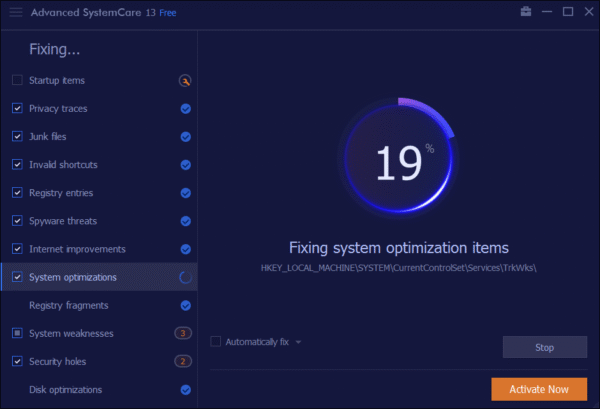Click the System optimizations loading spinner
The image size is (600, 409).
[185, 277]
